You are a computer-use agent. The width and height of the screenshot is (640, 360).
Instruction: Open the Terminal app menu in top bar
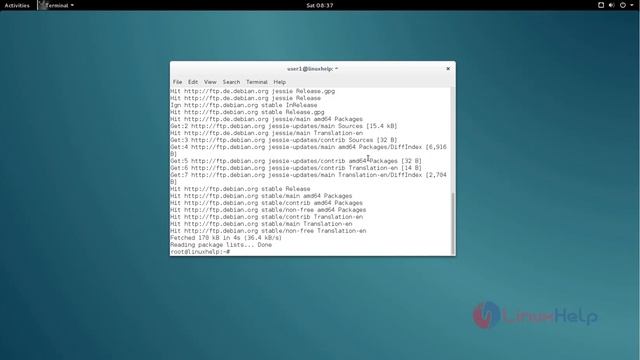tap(56, 5)
